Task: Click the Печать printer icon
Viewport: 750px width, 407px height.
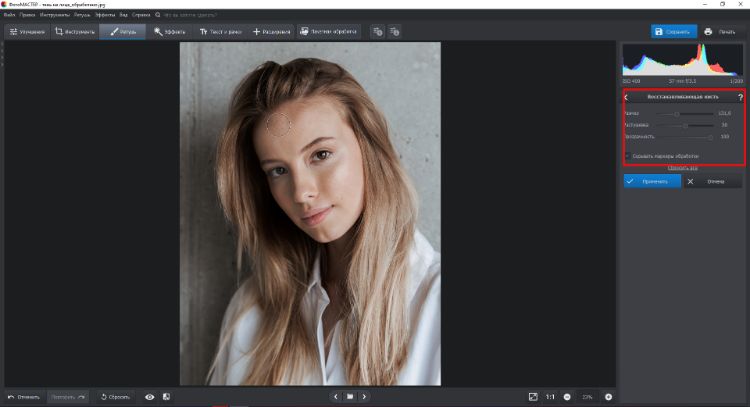Action: (x=724, y=32)
